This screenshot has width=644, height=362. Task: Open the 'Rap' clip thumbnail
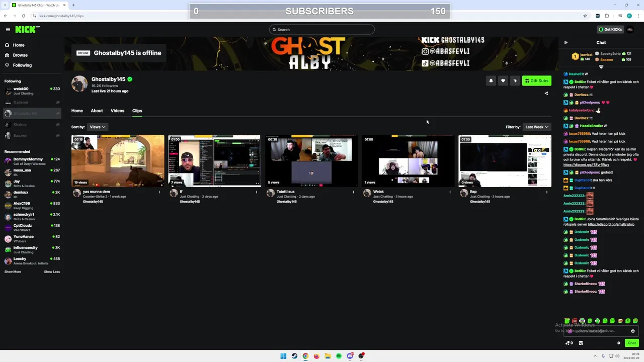pos(505,161)
